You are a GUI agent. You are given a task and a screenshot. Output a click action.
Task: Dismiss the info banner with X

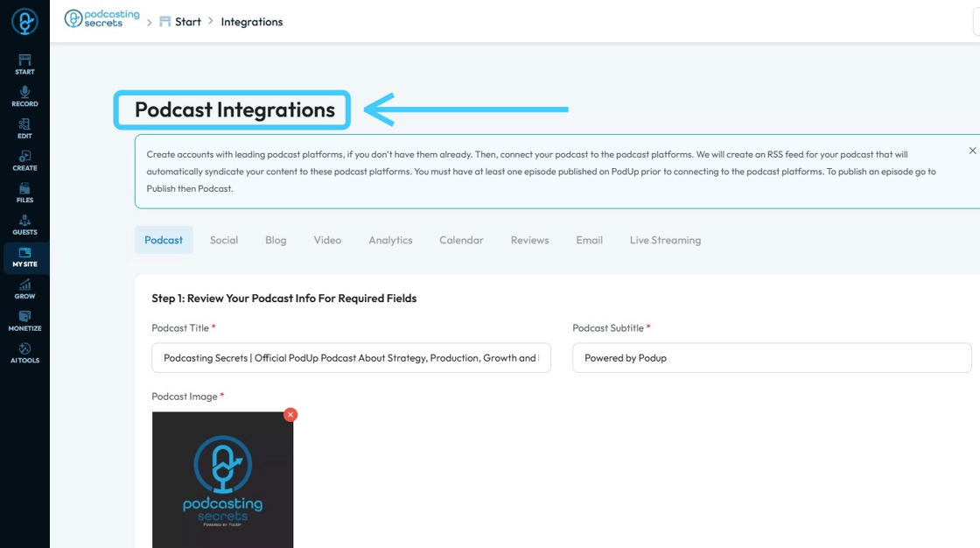tap(972, 151)
